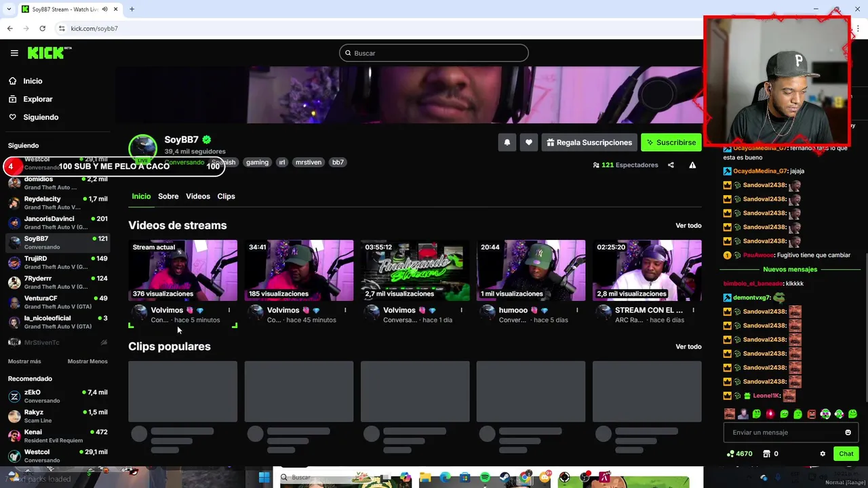
Task: Open the 20:44 humooo video thumbnail
Action: [x=531, y=270]
